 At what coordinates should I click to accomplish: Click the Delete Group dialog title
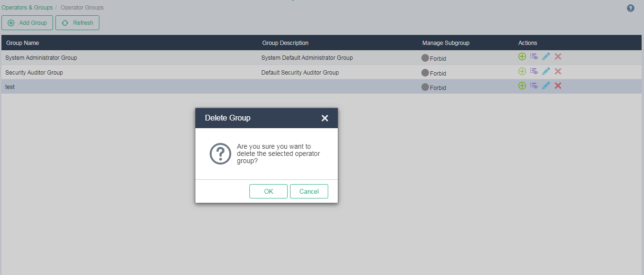(227, 118)
